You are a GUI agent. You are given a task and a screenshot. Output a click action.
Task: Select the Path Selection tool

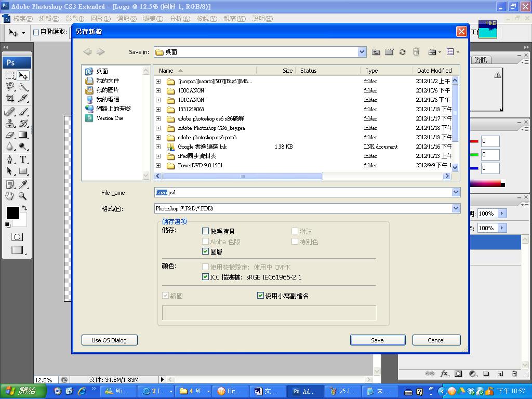[x=10, y=171]
